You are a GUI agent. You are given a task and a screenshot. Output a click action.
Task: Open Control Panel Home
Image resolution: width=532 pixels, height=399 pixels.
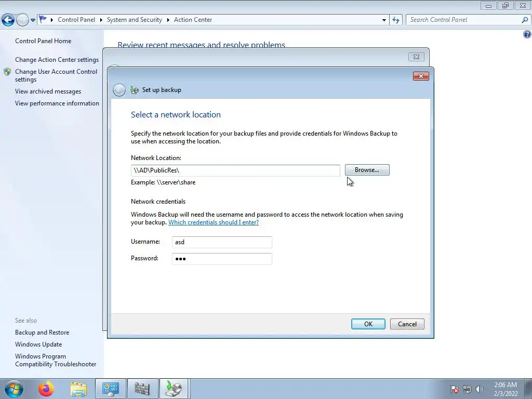(x=43, y=41)
